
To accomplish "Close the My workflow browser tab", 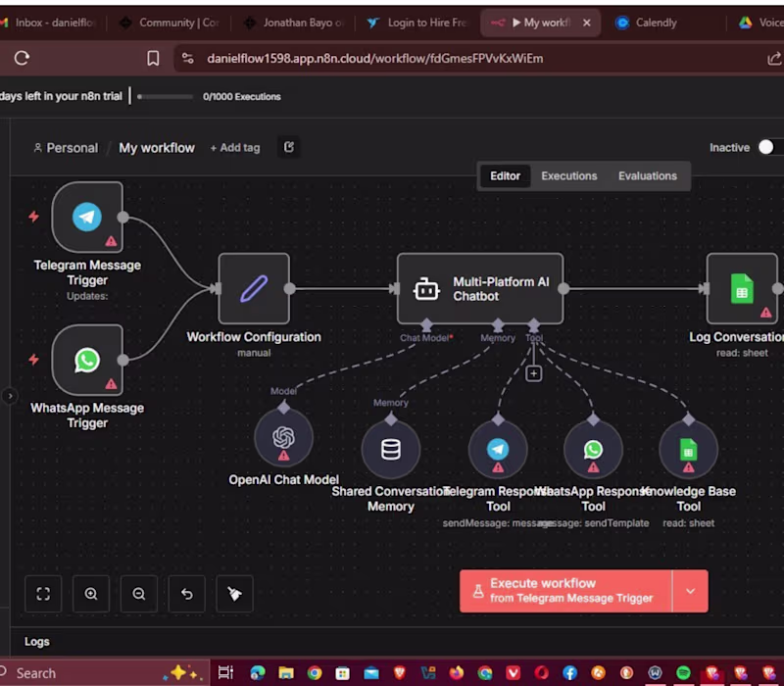I will (x=587, y=23).
